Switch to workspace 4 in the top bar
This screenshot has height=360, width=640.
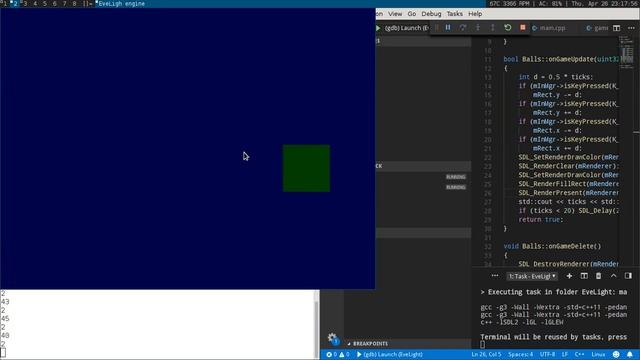[x=35, y=3]
